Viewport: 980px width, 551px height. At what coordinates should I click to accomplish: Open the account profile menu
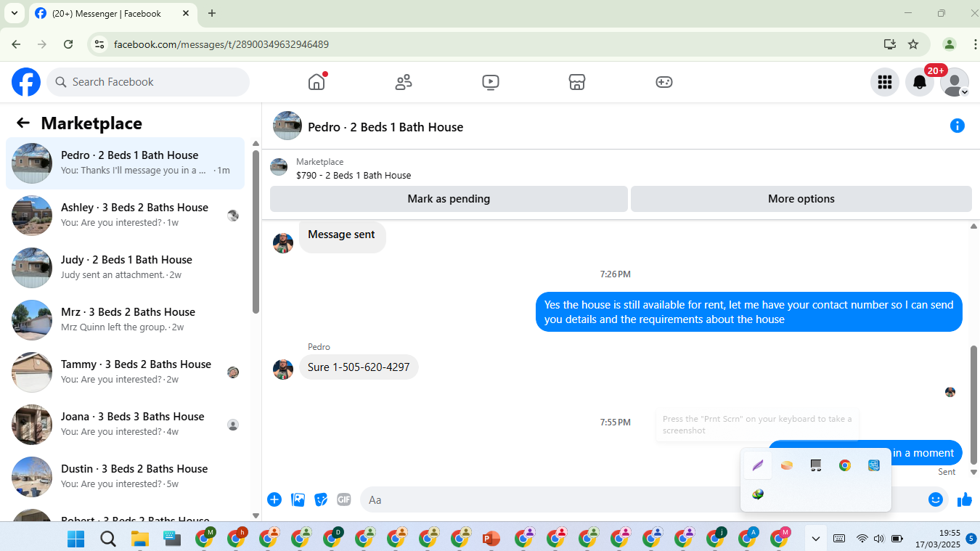955,82
